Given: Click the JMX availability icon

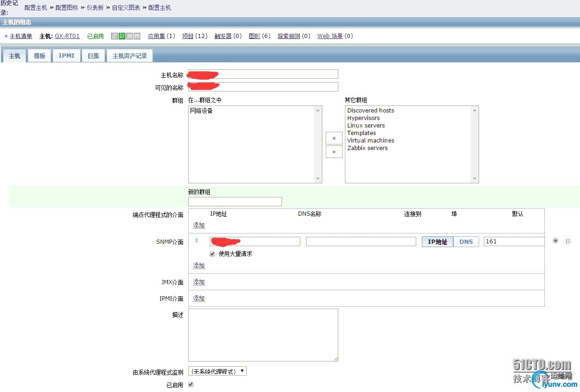Looking at the screenshot, I should tap(130, 36).
